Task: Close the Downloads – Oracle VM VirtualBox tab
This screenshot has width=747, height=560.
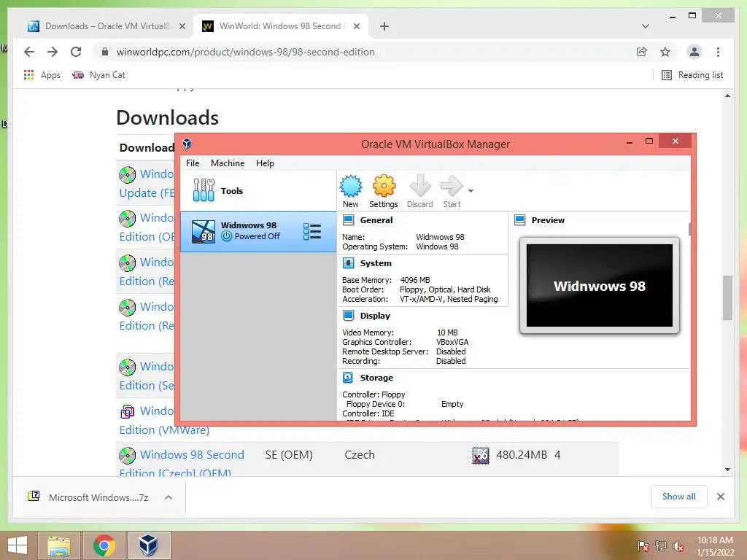Action: pos(182,26)
